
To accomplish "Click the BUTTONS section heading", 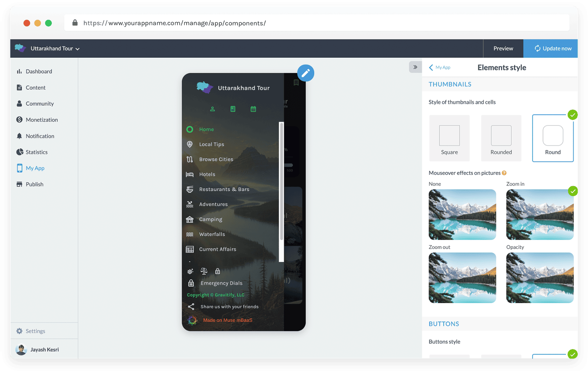I will point(444,324).
